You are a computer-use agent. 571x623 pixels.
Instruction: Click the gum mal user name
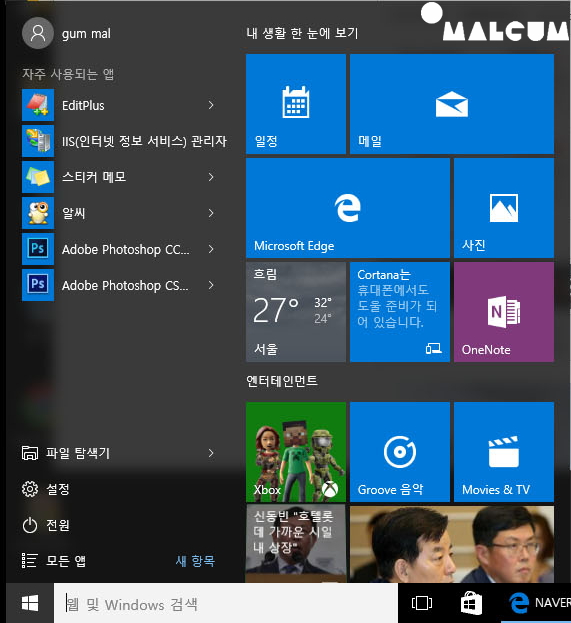[86, 34]
